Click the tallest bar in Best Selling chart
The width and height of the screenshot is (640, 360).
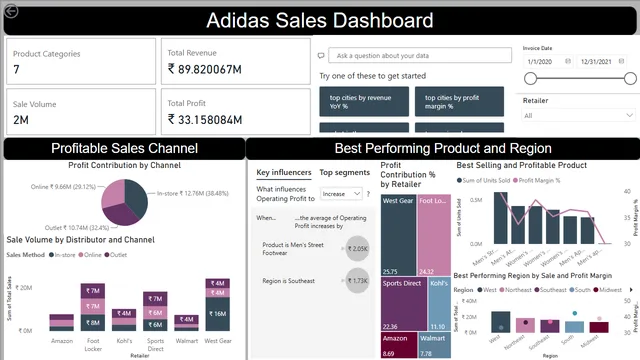pyautogui.click(x=500, y=218)
